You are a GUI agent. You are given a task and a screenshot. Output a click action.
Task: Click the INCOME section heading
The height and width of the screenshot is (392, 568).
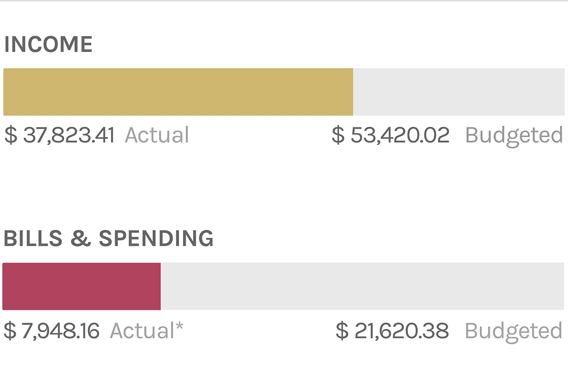tap(48, 45)
